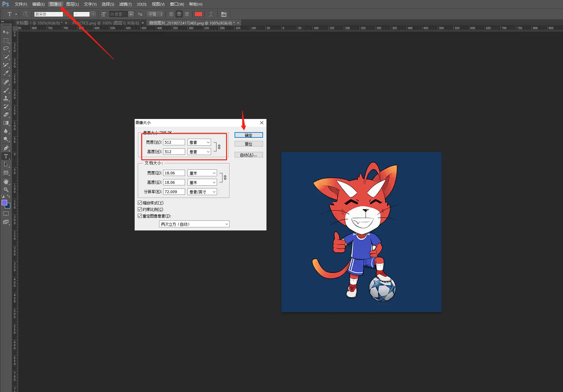Select the Brush tool in toolbar

click(6, 90)
